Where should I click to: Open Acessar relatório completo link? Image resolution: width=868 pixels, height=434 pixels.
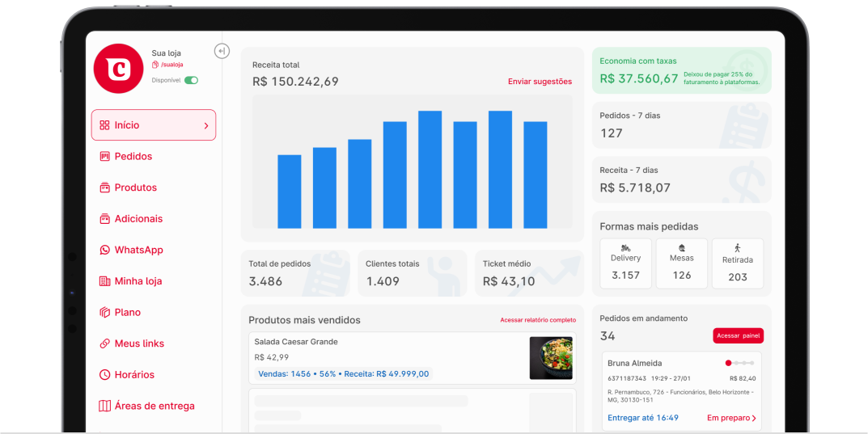point(538,320)
